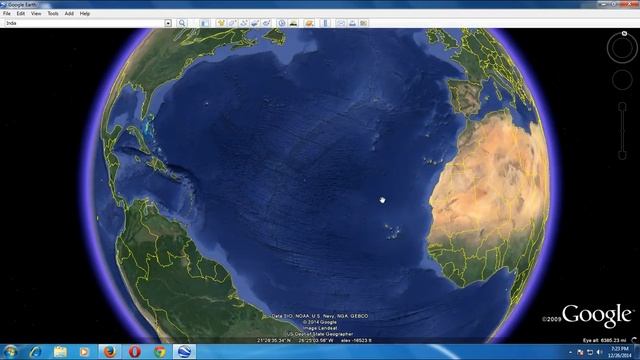This screenshot has width=640, height=360.
Task: Toggle the sidebar panel icon
Action: click(x=204, y=23)
